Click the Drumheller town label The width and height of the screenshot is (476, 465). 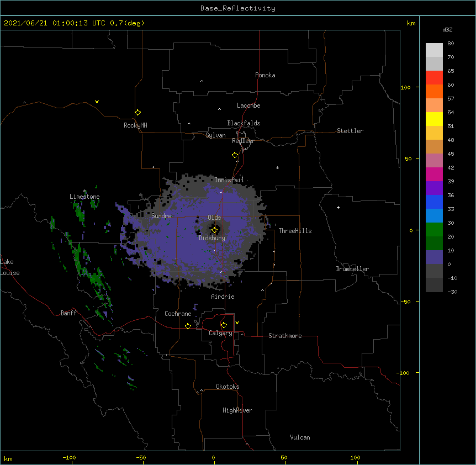pos(352,269)
